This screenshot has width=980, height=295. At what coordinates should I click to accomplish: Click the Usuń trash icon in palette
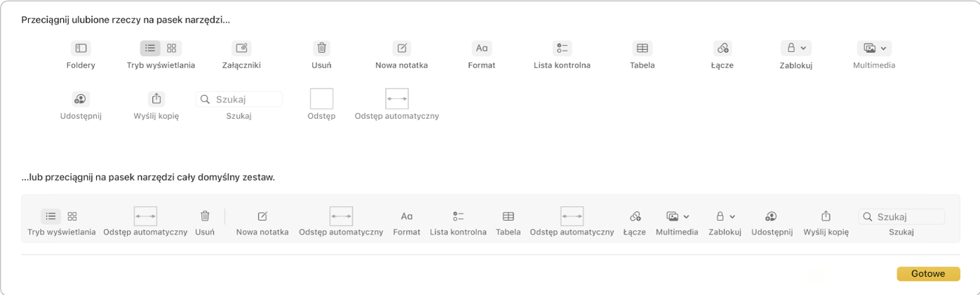click(321, 48)
